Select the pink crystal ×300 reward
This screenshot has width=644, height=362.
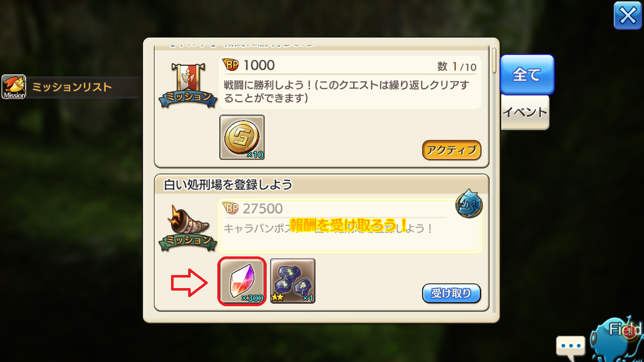(242, 281)
